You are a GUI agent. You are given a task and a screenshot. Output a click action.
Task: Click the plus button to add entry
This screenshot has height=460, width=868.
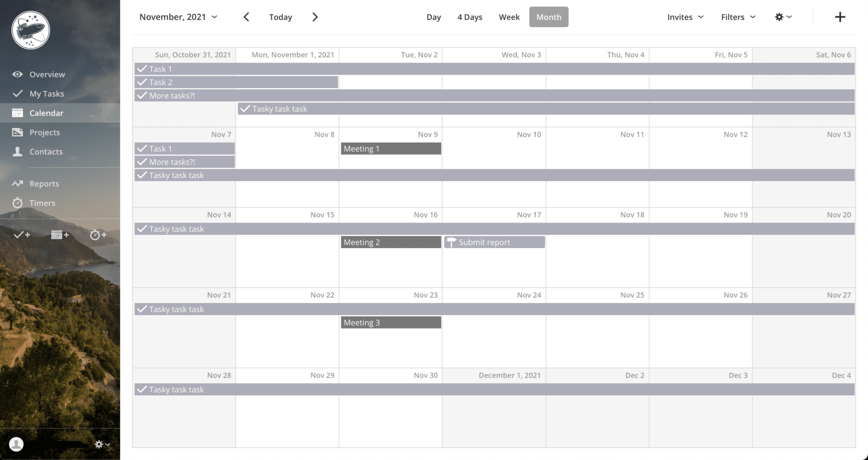click(840, 17)
